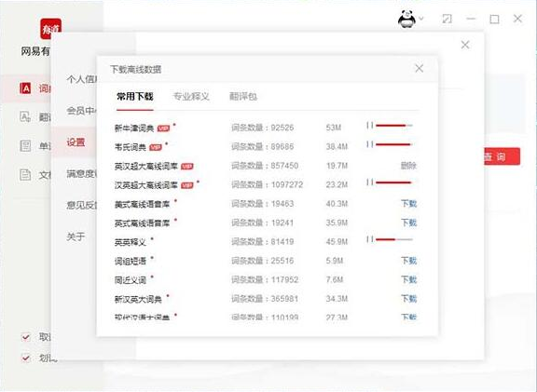Screen dimensions: 537x392
Task: Select the 词组短语 entry name
Action: click(x=131, y=262)
